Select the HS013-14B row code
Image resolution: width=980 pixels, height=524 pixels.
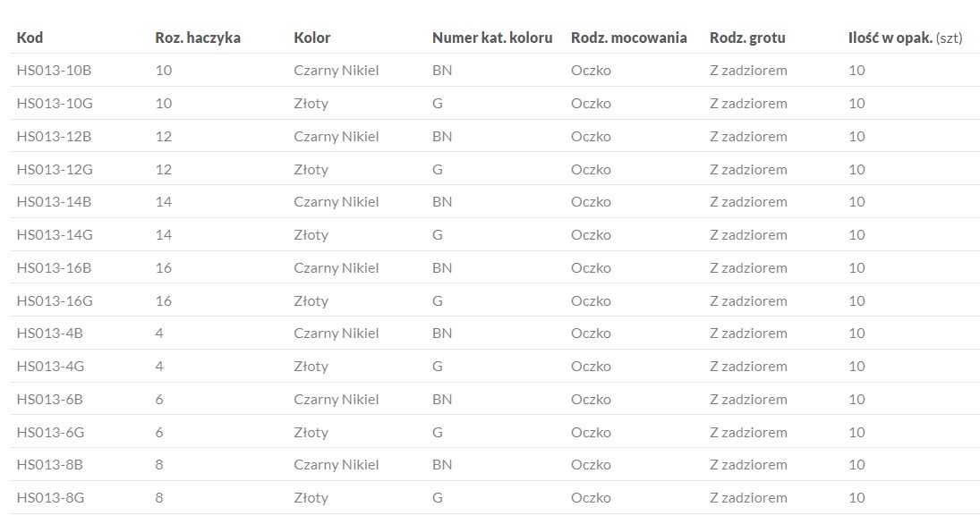(54, 201)
